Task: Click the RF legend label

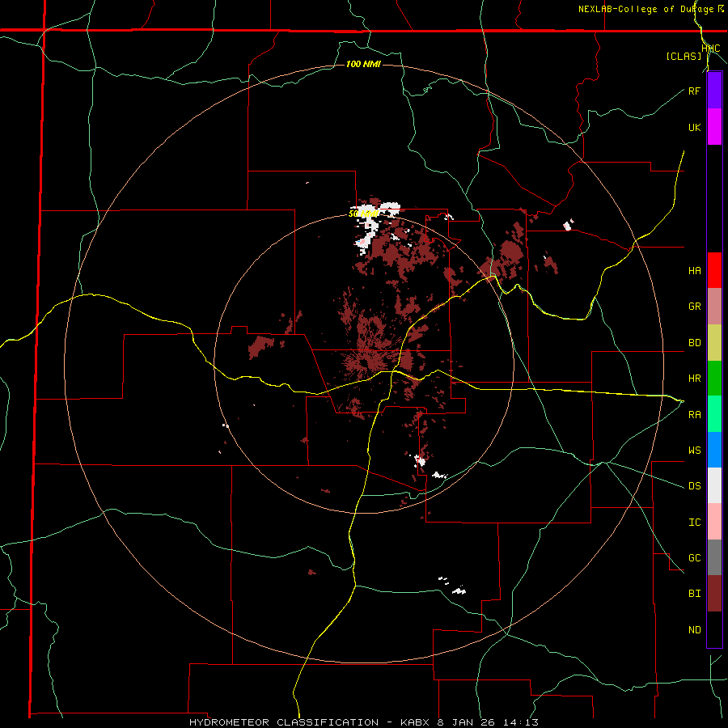Action: [x=694, y=91]
